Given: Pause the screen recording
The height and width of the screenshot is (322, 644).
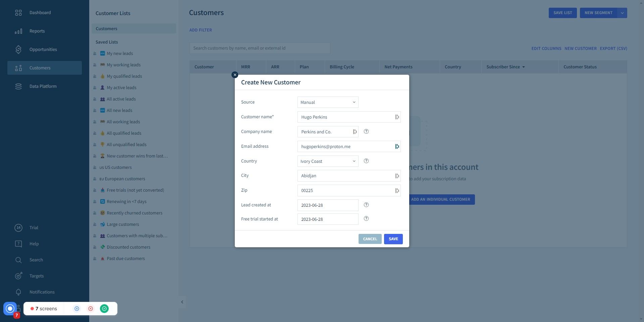Looking at the screenshot, I should 77,309.
